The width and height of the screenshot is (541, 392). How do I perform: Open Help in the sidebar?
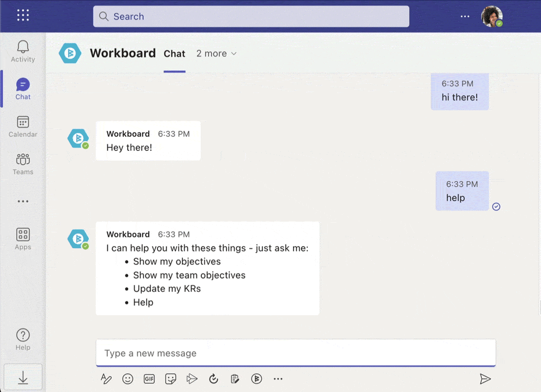point(23,340)
